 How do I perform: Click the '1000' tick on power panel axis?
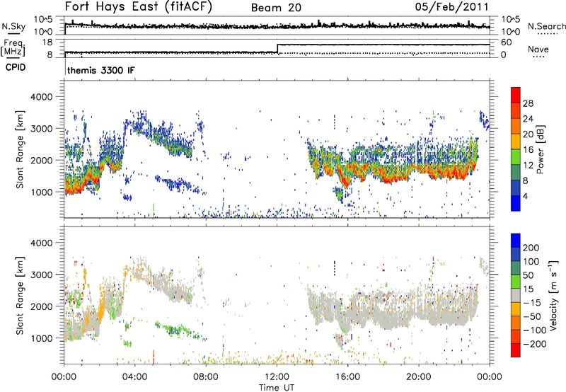pos(42,192)
